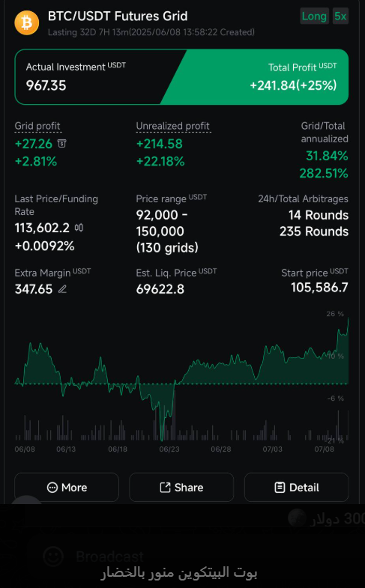Select the BTC/USDT Futures Grid title
This screenshot has height=588, width=365.
coord(118,16)
